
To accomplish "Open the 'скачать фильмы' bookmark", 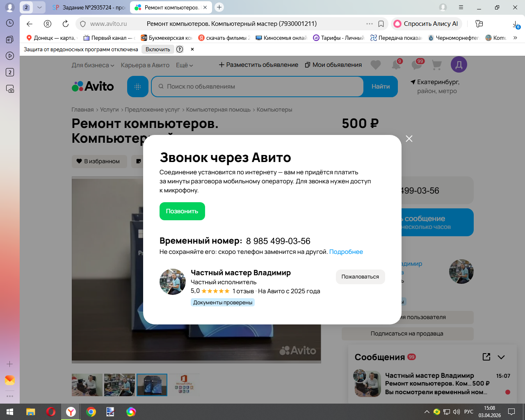I will [224, 38].
